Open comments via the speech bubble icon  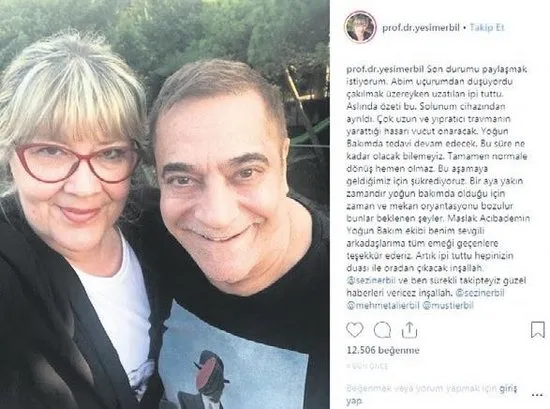pos(382,330)
